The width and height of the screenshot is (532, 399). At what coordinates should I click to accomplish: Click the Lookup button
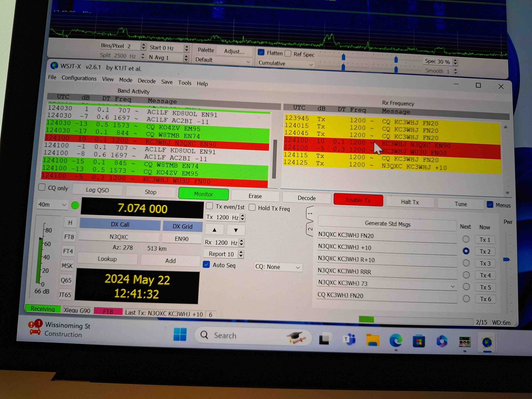[107, 259]
